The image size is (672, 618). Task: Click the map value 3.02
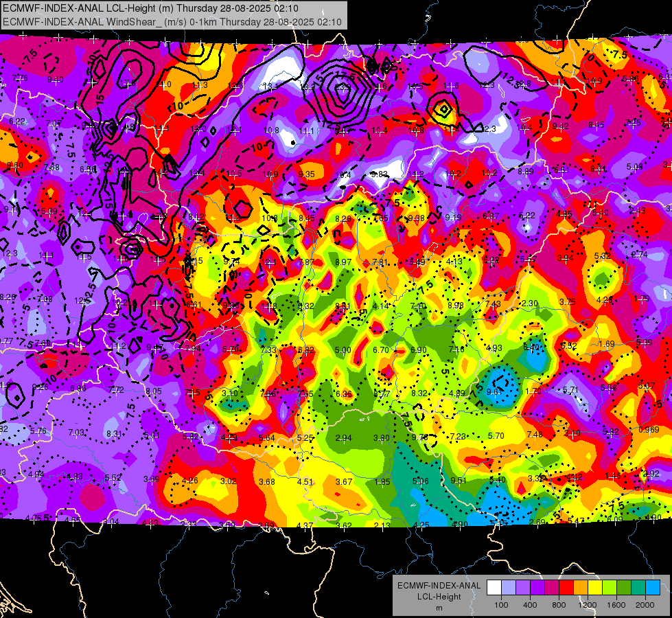pos(229,481)
